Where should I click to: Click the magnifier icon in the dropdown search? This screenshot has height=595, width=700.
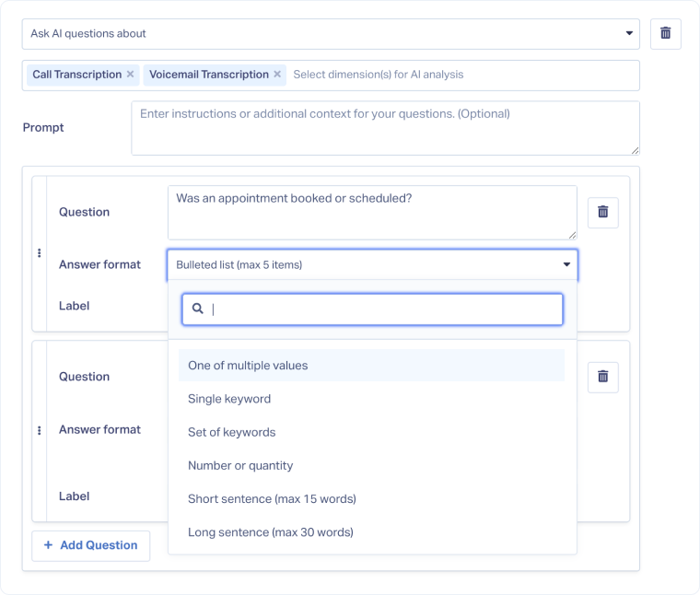click(x=197, y=309)
